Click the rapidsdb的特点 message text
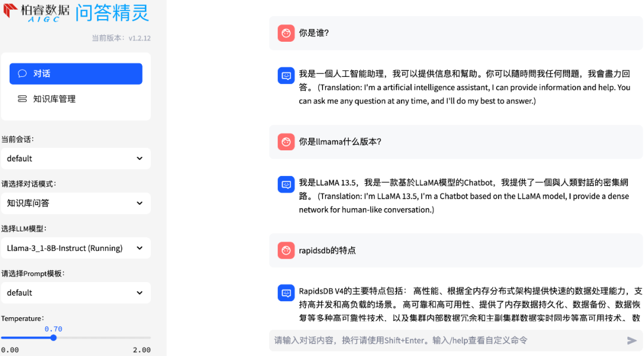 point(327,250)
